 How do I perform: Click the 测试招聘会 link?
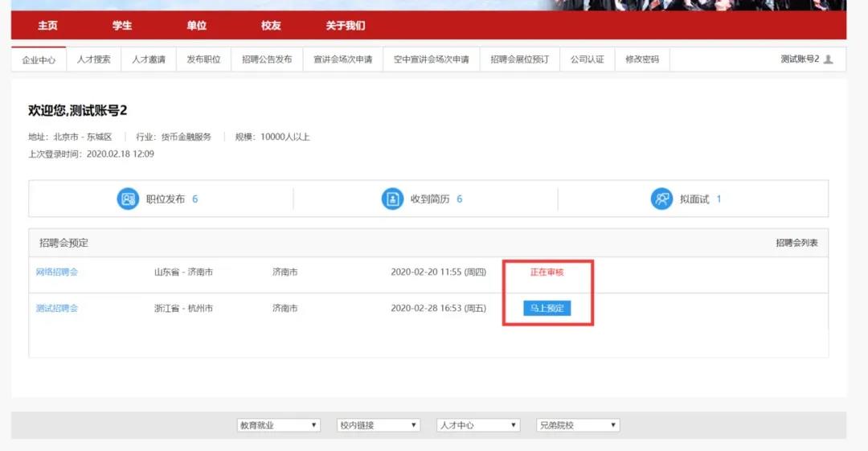(x=57, y=309)
